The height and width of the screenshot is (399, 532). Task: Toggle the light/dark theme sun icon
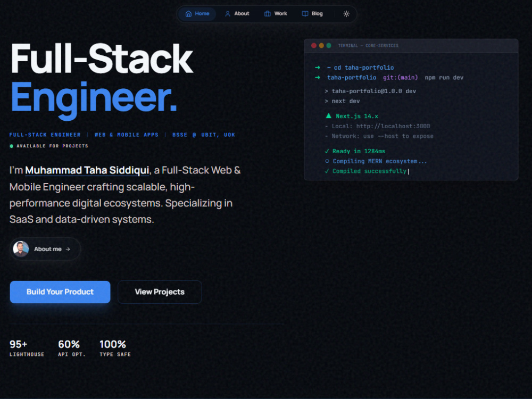pyautogui.click(x=346, y=14)
